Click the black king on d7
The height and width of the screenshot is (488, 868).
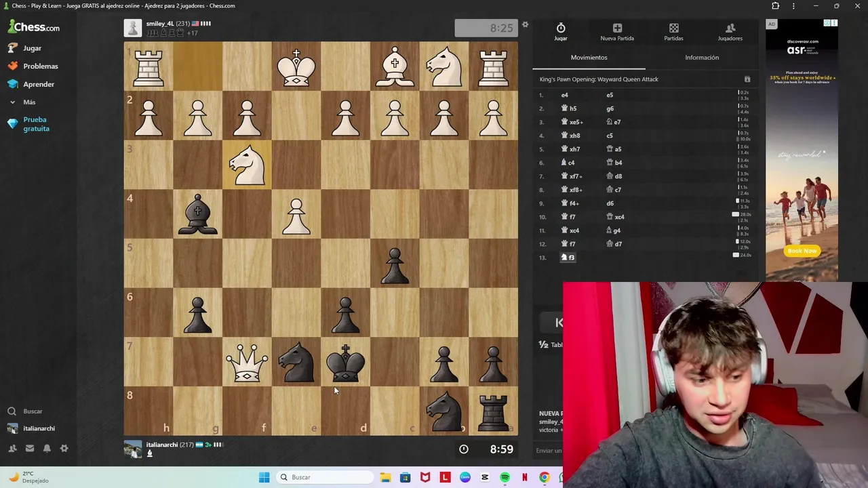click(x=346, y=362)
